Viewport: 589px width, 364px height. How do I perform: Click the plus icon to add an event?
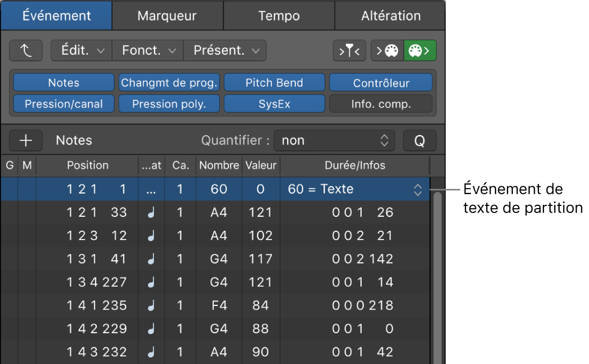(26, 140)
